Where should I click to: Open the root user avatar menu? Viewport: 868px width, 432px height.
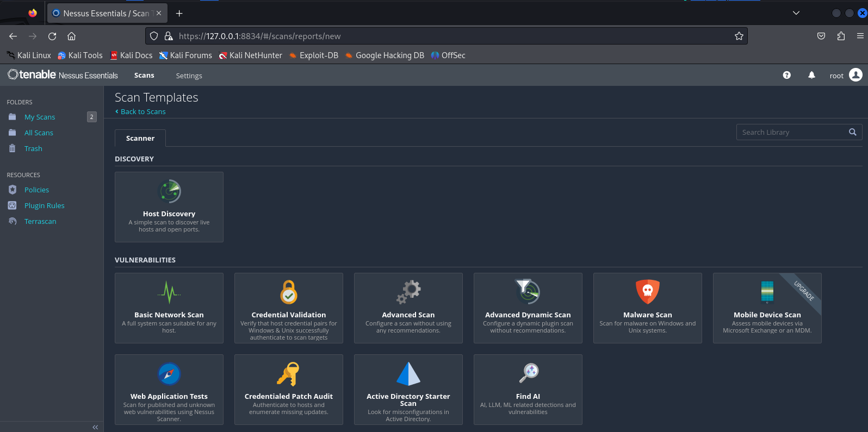[x=855, y=75]
